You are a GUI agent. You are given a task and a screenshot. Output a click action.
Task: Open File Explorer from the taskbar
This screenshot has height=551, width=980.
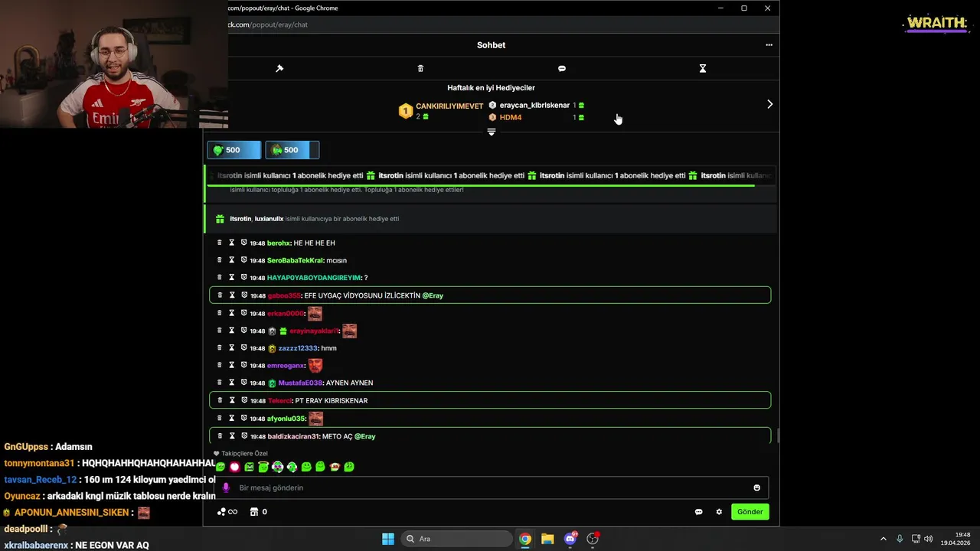point(547,539)
